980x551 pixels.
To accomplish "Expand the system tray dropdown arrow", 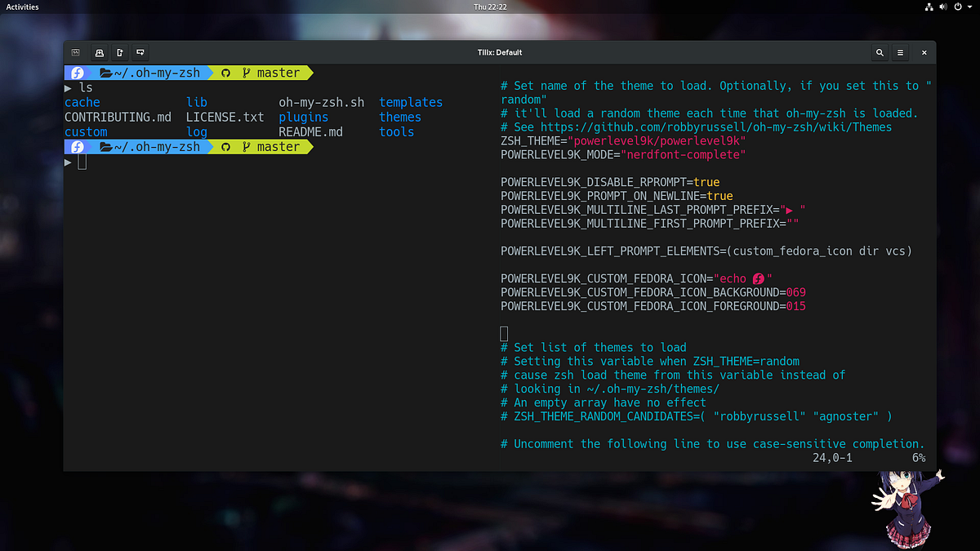I will click(x=969, y=7).
